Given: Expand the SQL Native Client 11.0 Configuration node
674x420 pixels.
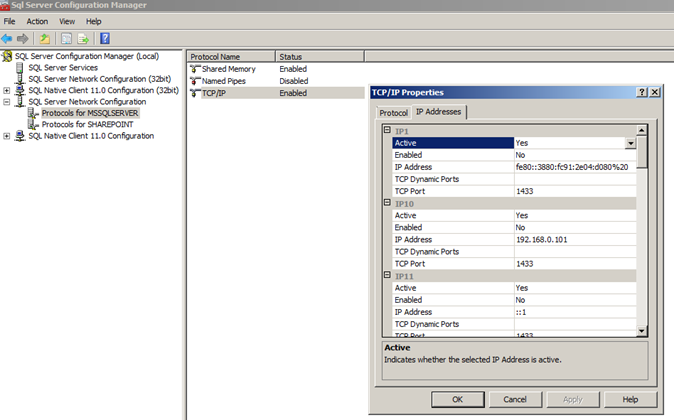Looking at the screenshot, I should point(6,136).
